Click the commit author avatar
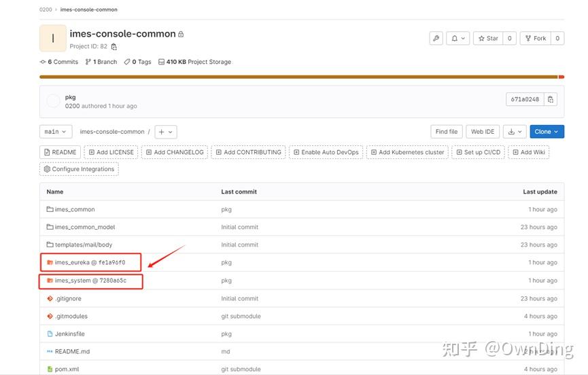This screenshot has width=588, height=375. tap(53, 101)
